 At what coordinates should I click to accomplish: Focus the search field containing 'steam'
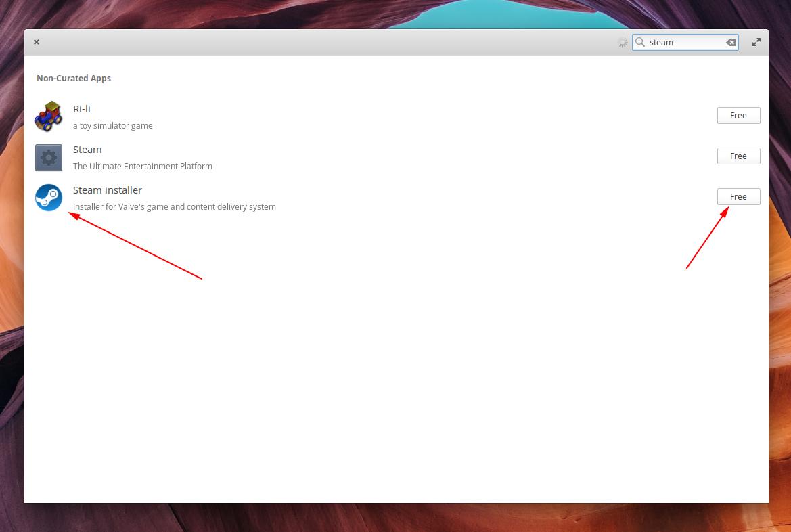(685, 43)
